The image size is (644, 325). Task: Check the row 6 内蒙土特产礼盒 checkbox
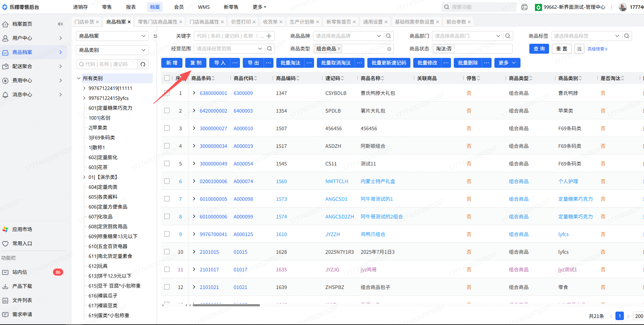point(167,181)
